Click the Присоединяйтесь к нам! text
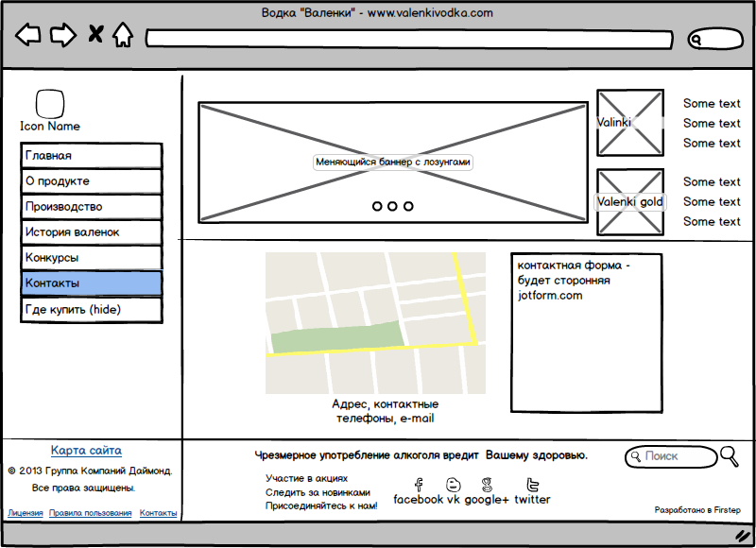Viewport: 756px width, 548px height. 321,506
